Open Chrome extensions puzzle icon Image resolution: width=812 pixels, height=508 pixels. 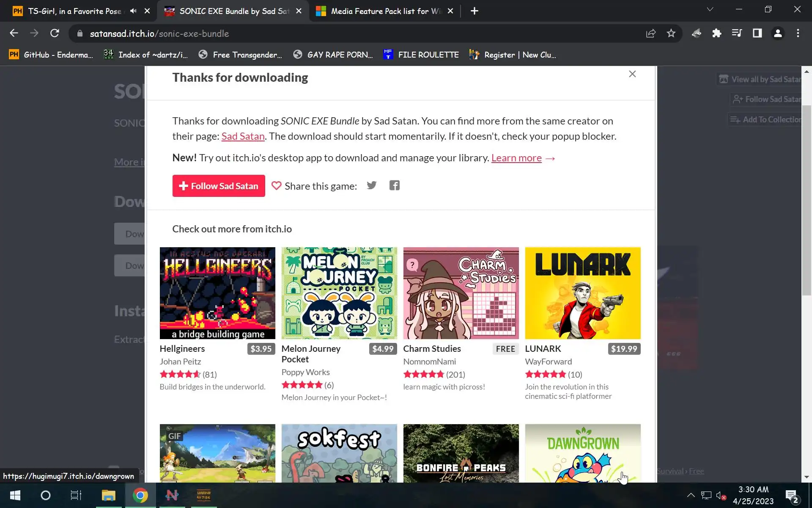pos(716,33)
